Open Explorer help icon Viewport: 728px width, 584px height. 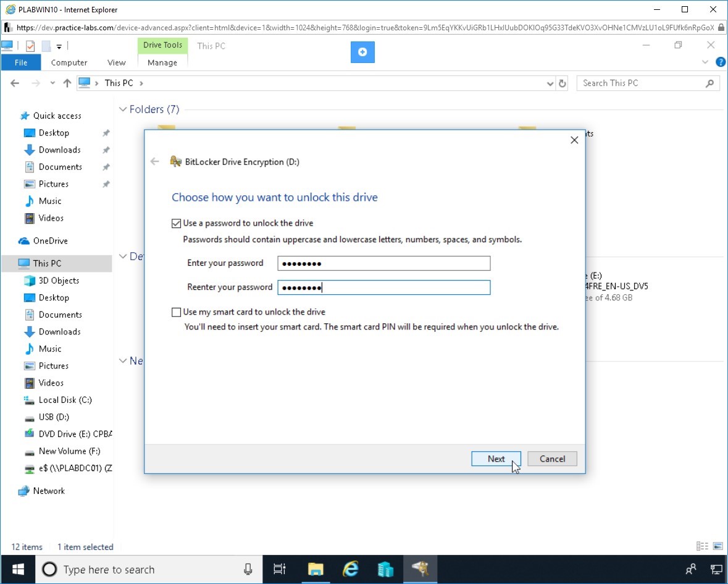pyautogui.click(x=721, y=62)
